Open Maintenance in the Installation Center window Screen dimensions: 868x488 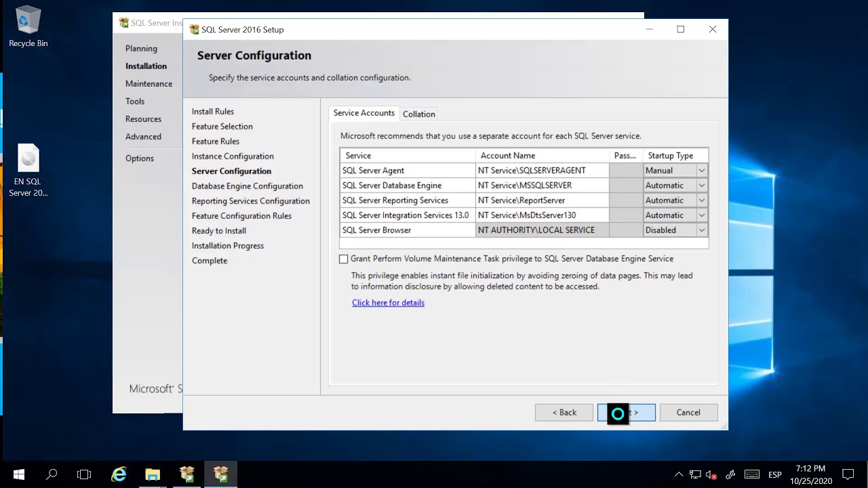point(149,84)
